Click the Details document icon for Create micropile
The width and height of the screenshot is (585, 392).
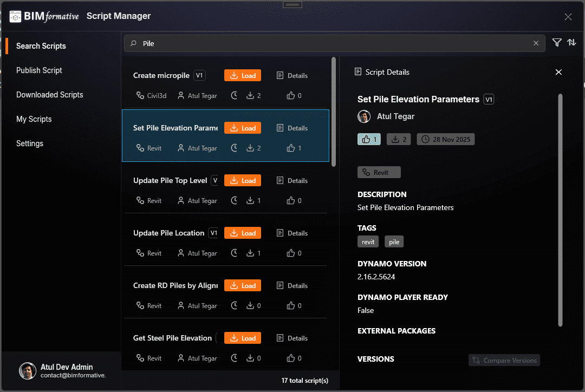point(280,75)
